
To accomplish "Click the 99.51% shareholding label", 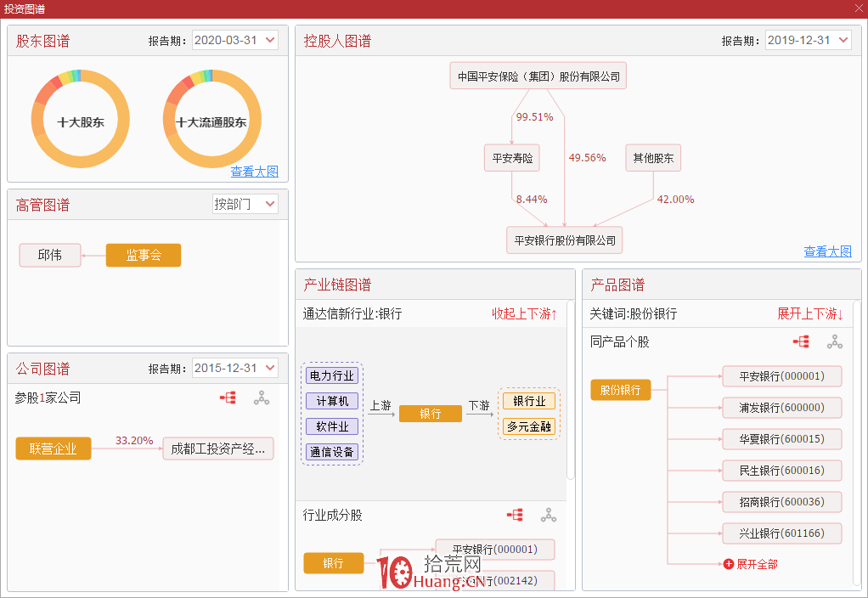I will 535,117.
